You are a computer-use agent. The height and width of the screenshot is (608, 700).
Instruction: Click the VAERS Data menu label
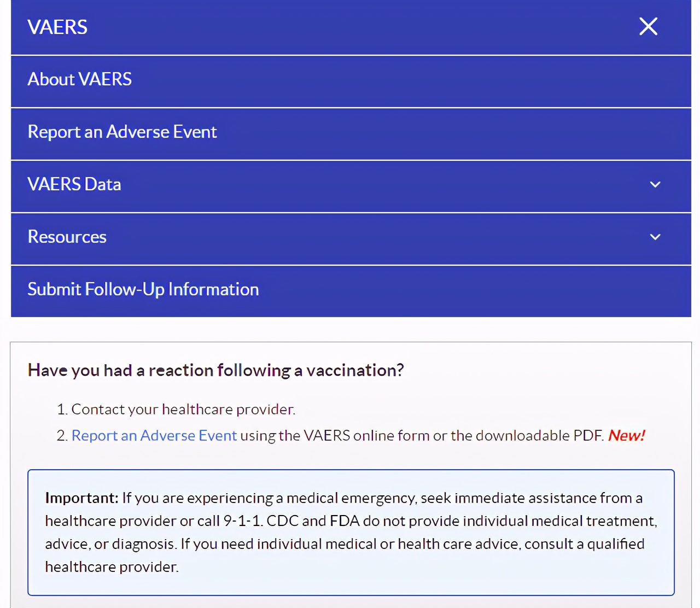tap(74, 185)
